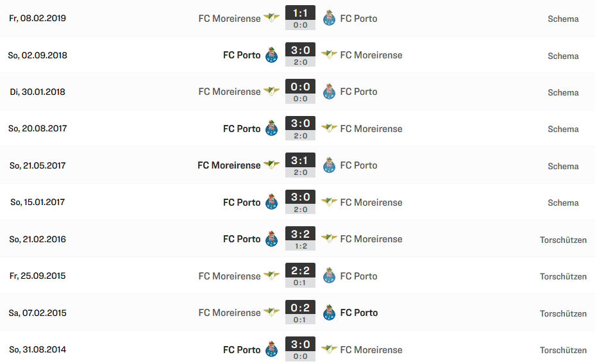Click FC Moreirense team name on 21.05.2017
The width and height of the screenshot is (595, 364).
pos(229,165)
